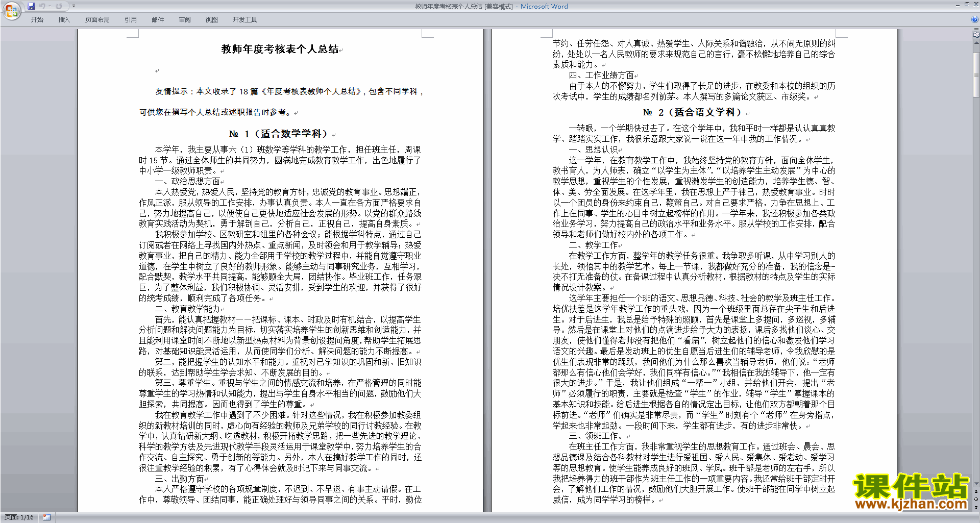Click the vertical scrollbar up arrow

tap(976, 42)
